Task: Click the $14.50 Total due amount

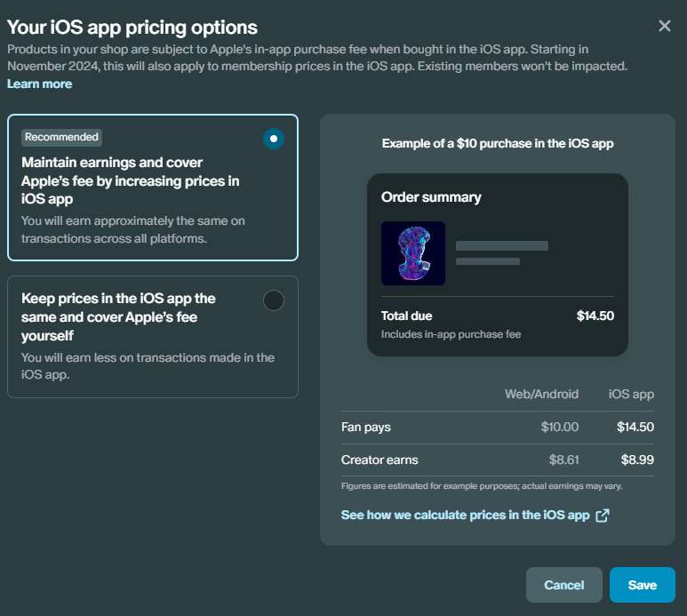Action: click(x=595, y=316)
